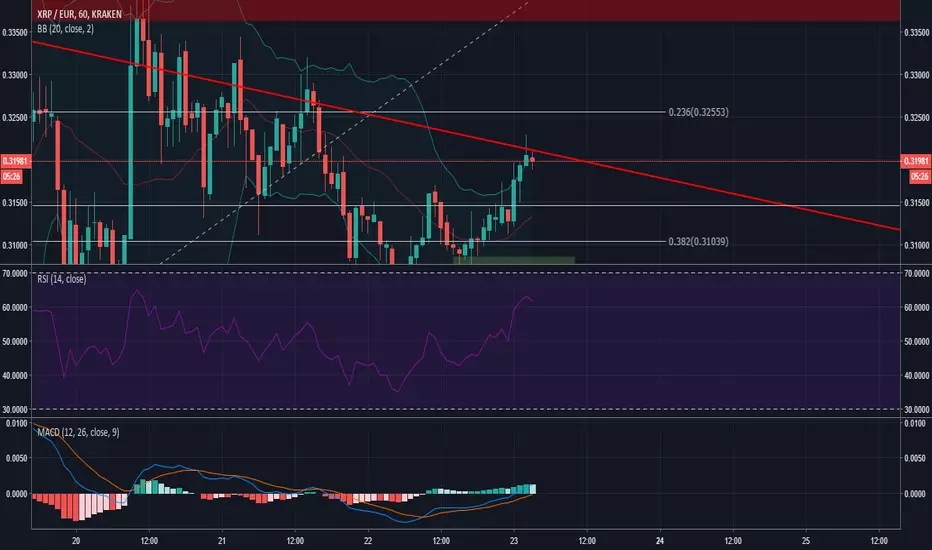Click the 0.31000 right price scale value
The width and height of the screenshot is (932, 550).
tap(916, 245)
